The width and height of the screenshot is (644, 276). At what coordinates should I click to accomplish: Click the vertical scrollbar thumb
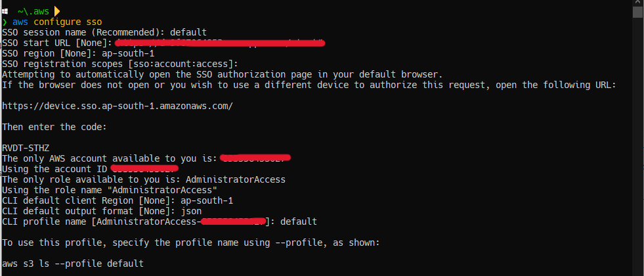[637, 12]
